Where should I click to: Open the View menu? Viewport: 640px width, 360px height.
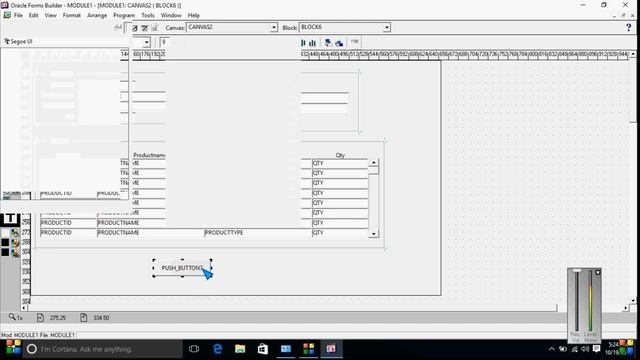[x=51, y=16]
